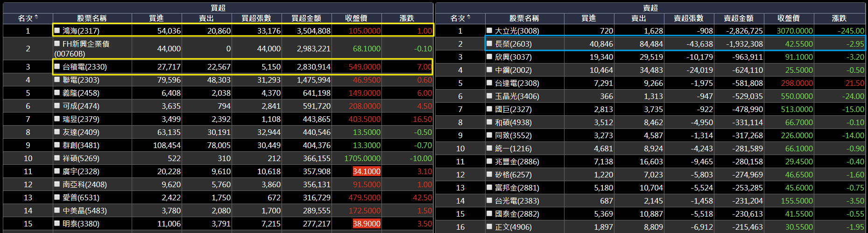Click change value 21.50 of 台達電
The width and height of the screenshot is (868, 233).
[855, 83]
